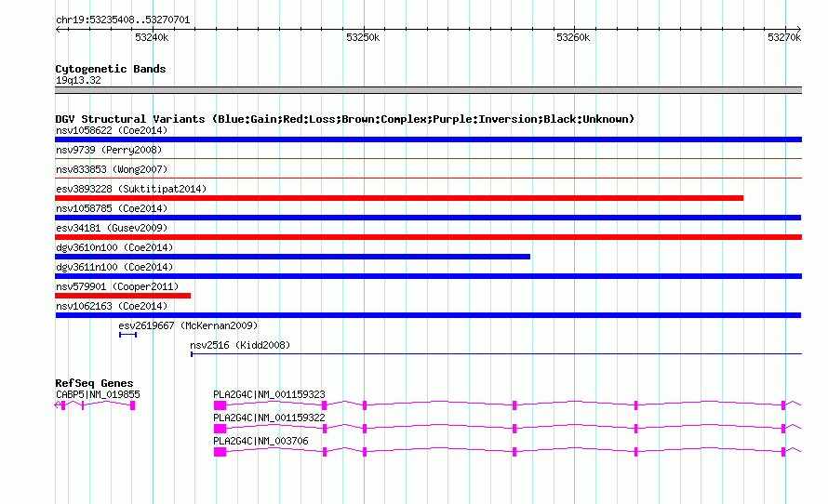Select the red loss bar under esv34181
This screenshot has height=504, width=828.
click(x=428, y=237)
